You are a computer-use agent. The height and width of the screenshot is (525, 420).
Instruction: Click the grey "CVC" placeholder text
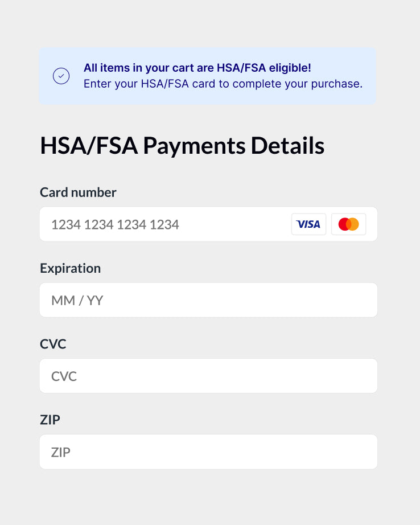click(64, 376)
